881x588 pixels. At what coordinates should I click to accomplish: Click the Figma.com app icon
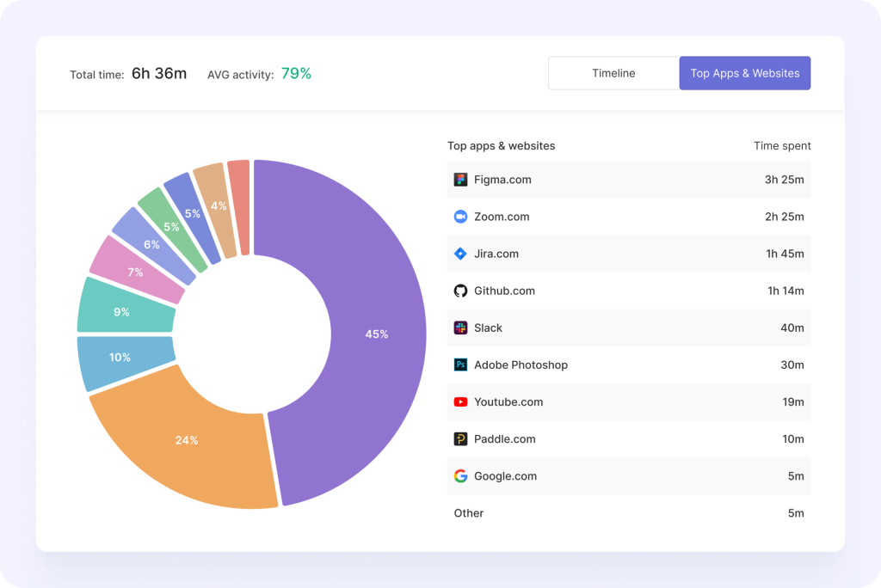coord(461,180)
